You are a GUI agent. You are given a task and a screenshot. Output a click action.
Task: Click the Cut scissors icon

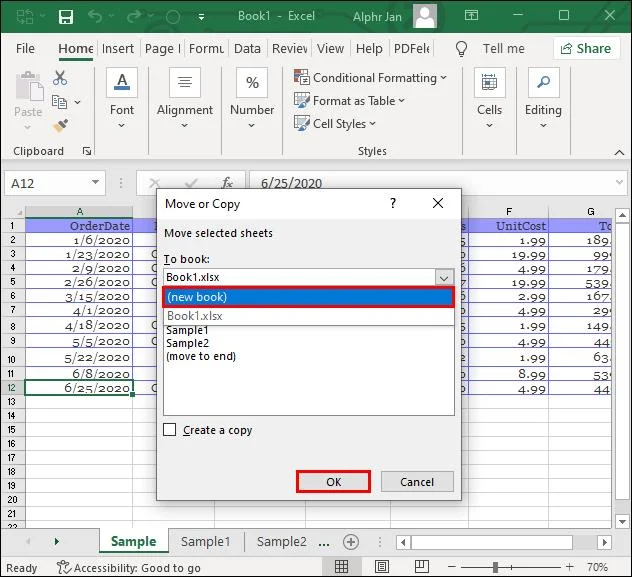coord(60,78)
